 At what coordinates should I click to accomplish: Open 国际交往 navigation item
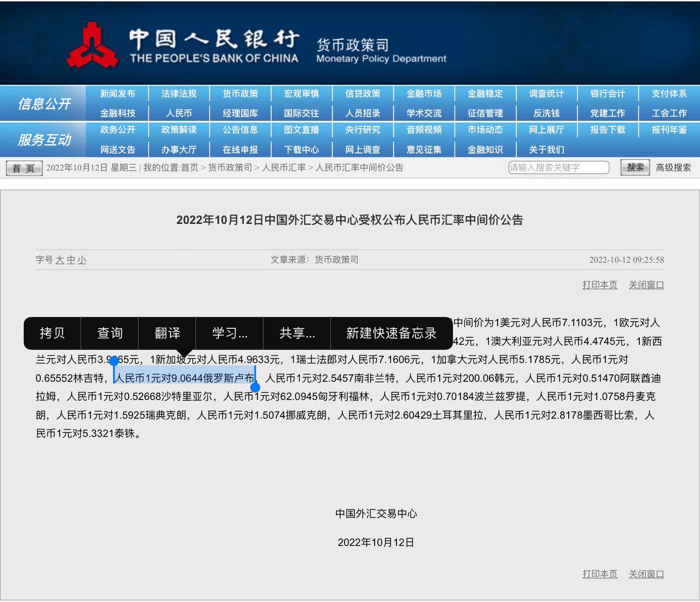coord(301,113)
